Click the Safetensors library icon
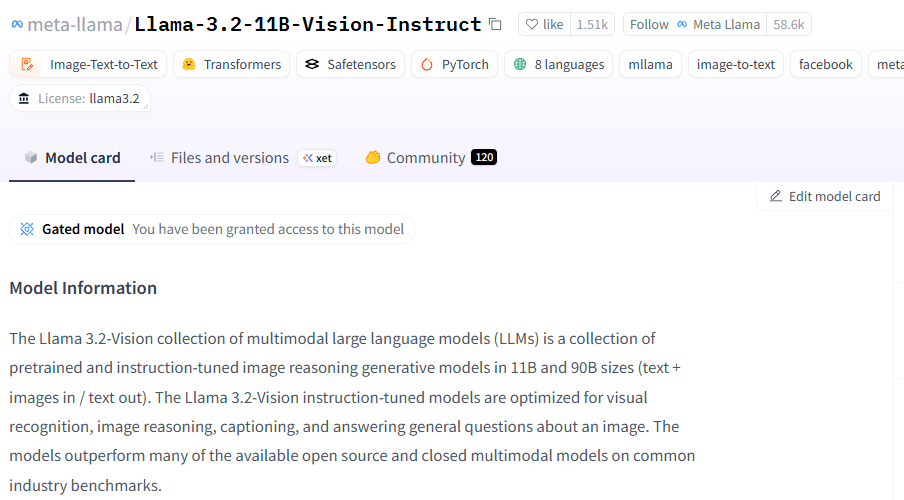Image resolution: width=904 pixels, height=500 pixels. point(312,64)
